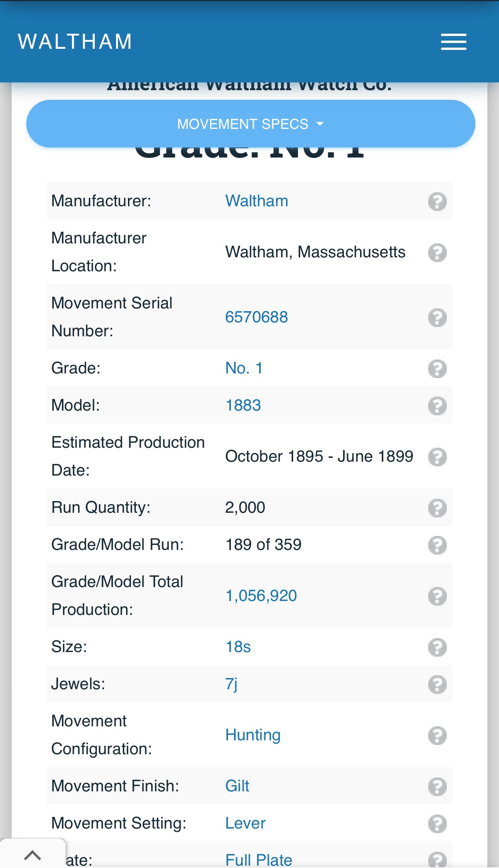The image size is (499, 868).
Task: Click help icon for Size row
Action: click(x=437, y=647)
